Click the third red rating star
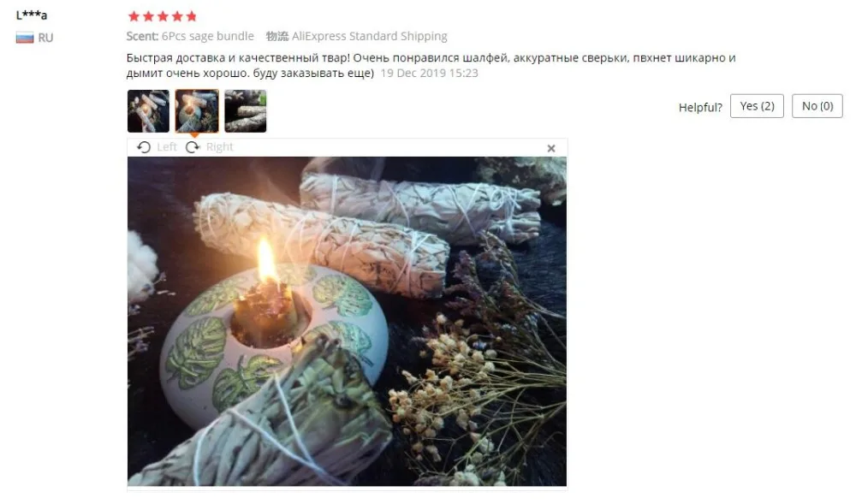 tap(163, 16)
